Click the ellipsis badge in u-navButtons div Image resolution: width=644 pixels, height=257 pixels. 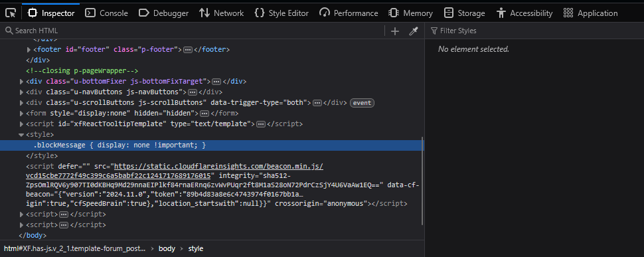pyautogui.click(x=193, y=92)
